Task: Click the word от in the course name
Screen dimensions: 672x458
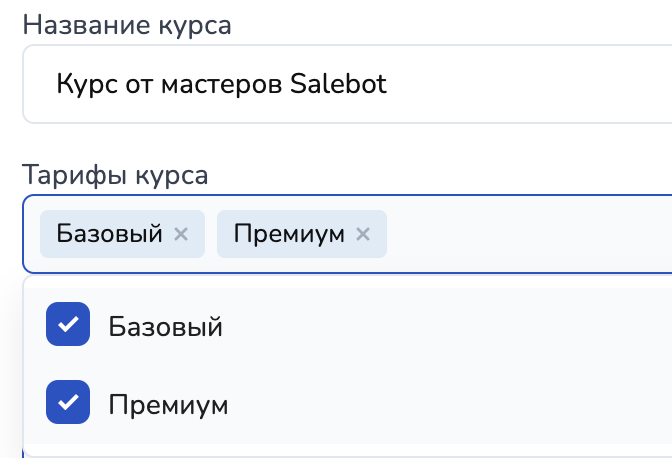Action: coord(136,84)
